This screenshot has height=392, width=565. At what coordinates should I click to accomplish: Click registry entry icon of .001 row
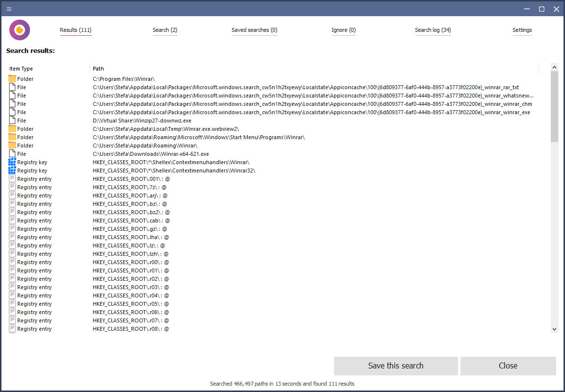pyautogui.click(x=12, y=178)
